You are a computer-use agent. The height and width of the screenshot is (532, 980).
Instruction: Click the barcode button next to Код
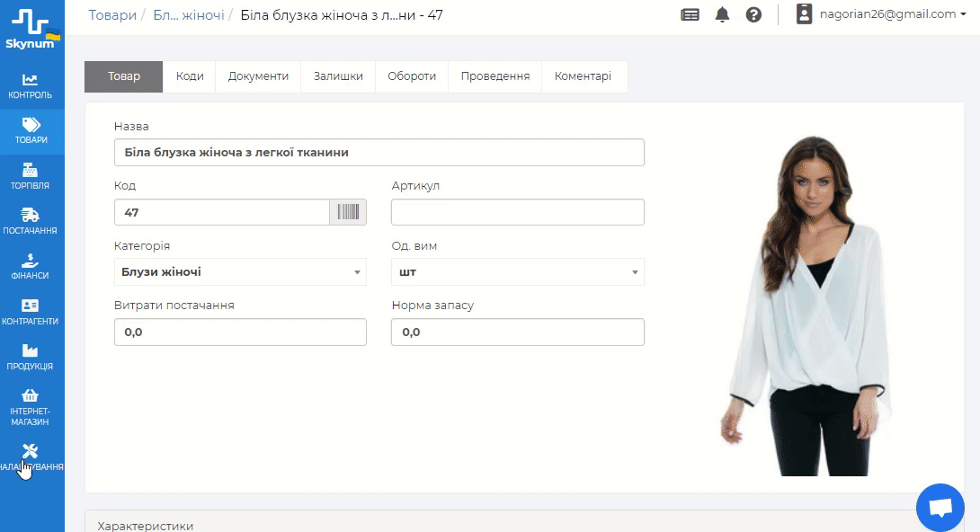tap(349, 212)
